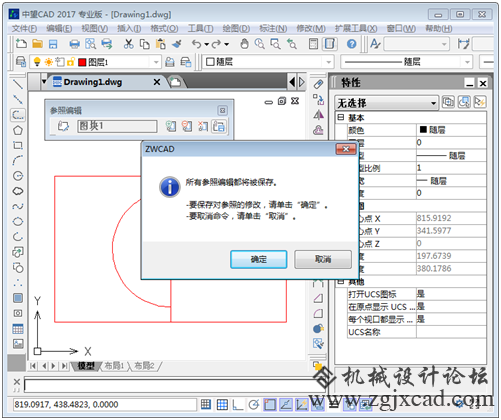Select the Ellipse tool

18,221
